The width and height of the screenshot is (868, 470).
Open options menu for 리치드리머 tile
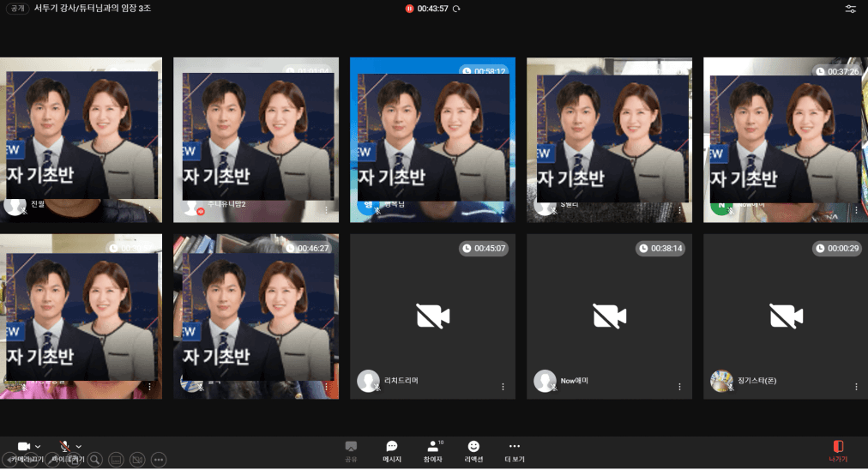(x=503, y=387)
